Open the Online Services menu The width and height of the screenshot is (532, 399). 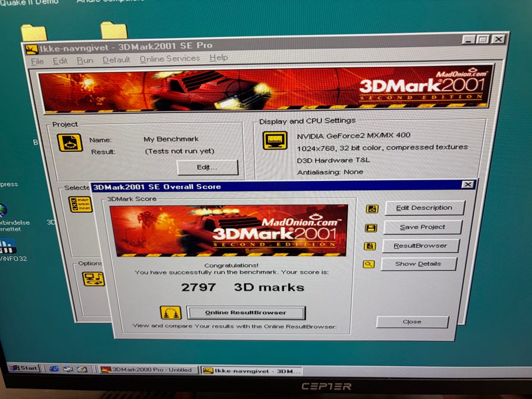pos(170,59)
